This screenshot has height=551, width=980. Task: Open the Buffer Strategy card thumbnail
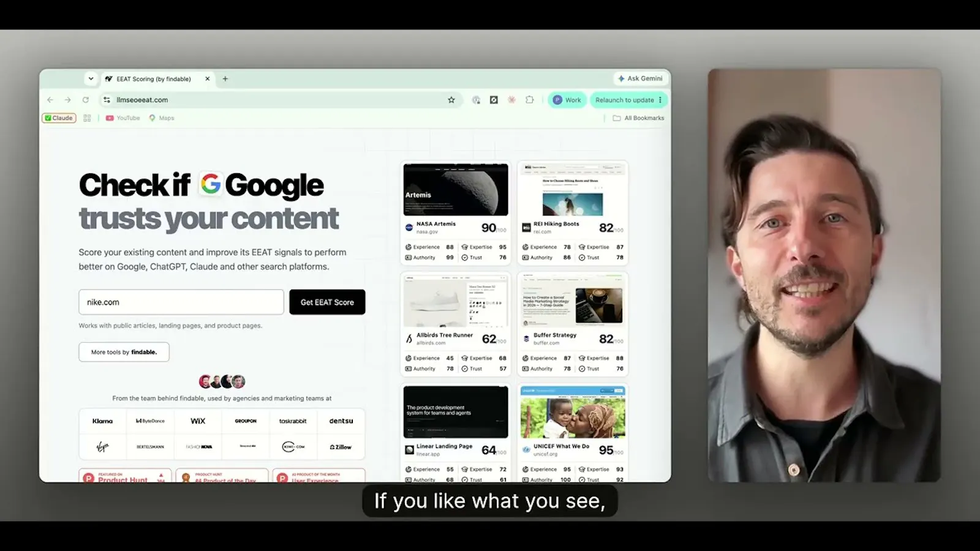pos(573,301)
